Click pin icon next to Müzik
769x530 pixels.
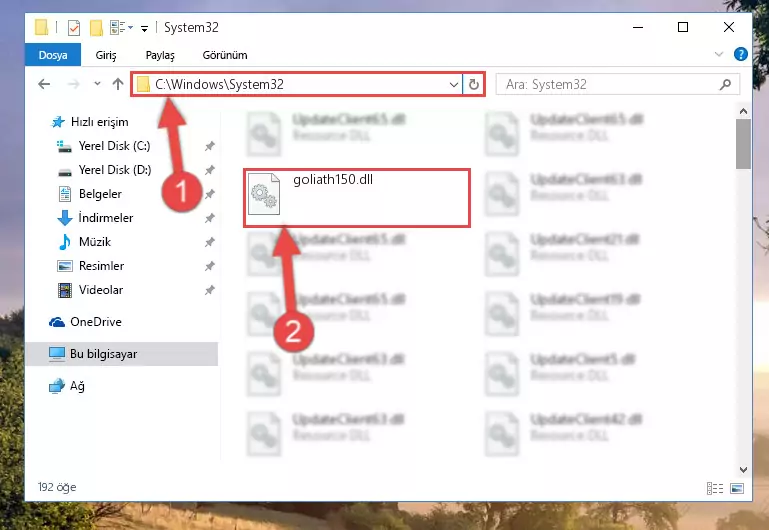[x=209, y=242]
